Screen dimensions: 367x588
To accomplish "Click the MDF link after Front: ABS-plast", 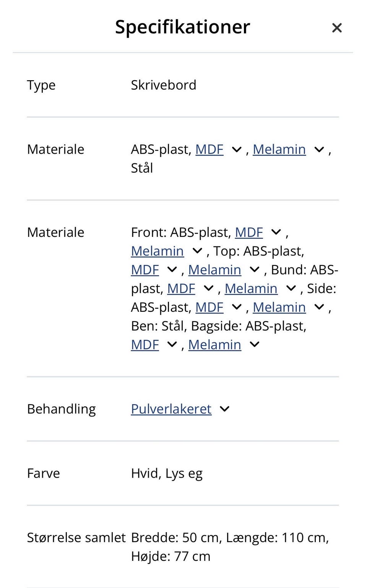I will 248,232.
